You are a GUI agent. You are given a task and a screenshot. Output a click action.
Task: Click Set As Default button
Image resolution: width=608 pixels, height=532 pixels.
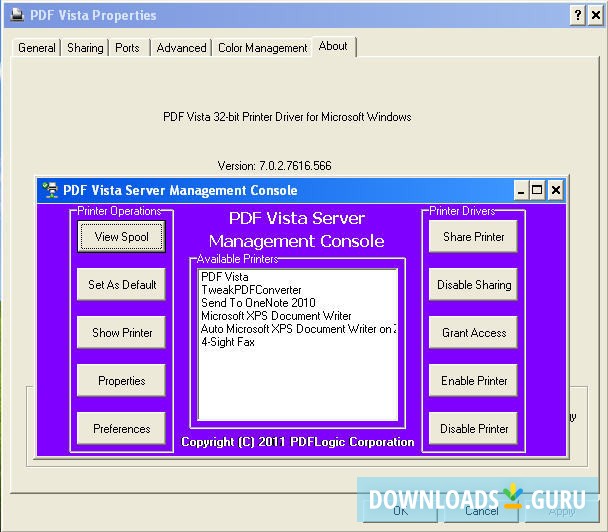click(121, 285)
